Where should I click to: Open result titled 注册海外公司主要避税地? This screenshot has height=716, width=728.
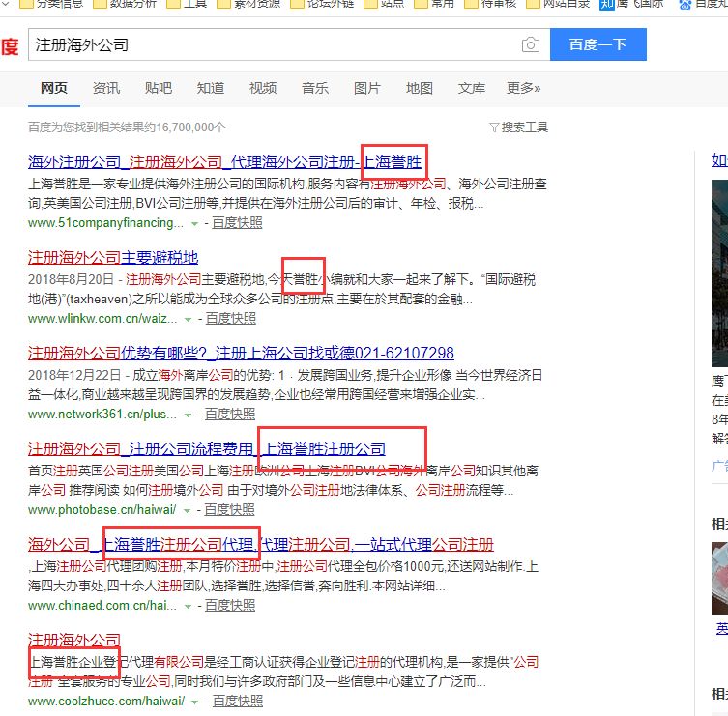click(113, 257)
